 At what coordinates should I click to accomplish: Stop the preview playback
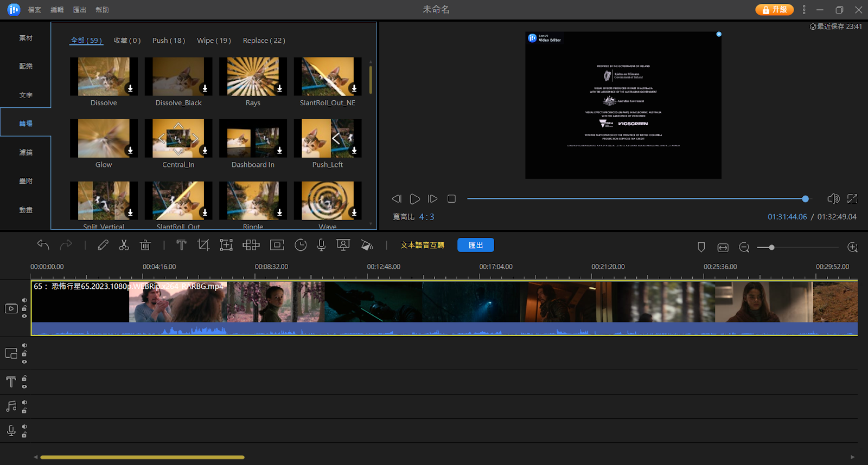point(451,199)
